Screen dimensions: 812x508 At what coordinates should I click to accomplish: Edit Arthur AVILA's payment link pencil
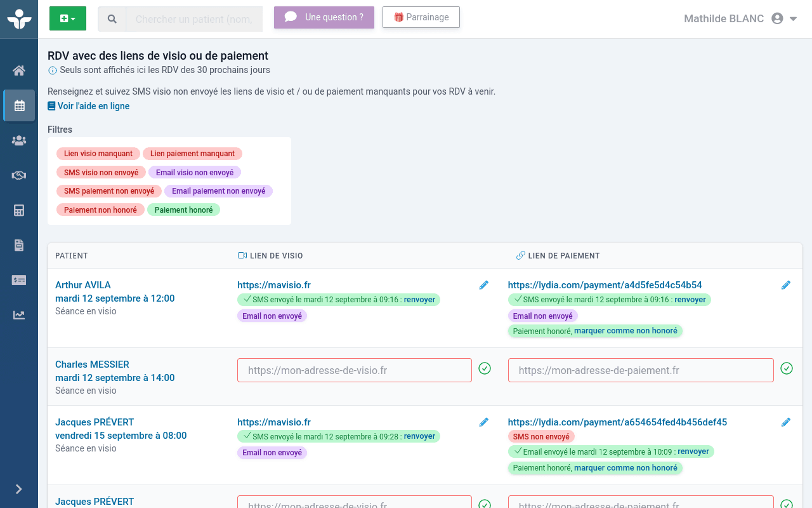(x=786, y=285)
